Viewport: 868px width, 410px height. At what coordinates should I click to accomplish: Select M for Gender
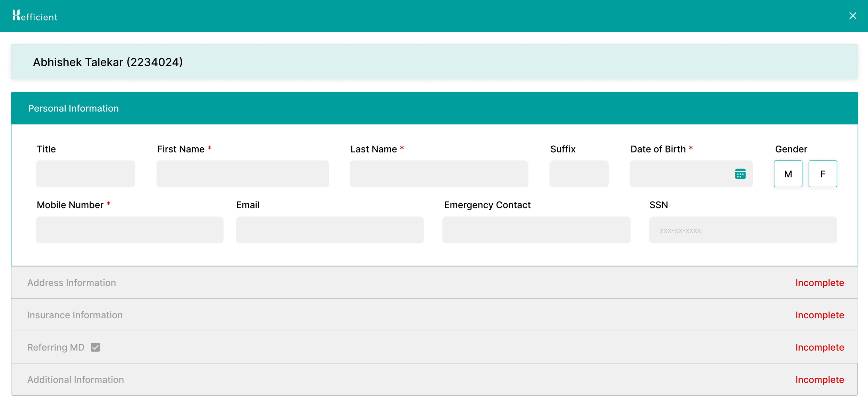coord(788,174)
